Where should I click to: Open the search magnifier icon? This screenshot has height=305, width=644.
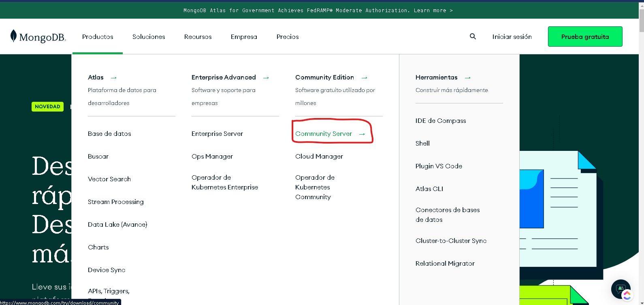(x=473, y=37)
